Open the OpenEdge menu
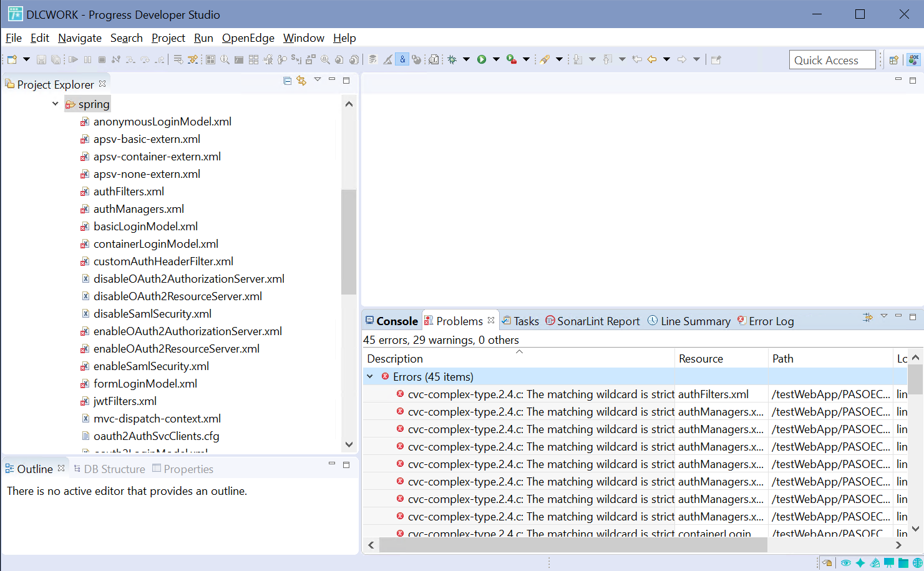 coord(248,38)
